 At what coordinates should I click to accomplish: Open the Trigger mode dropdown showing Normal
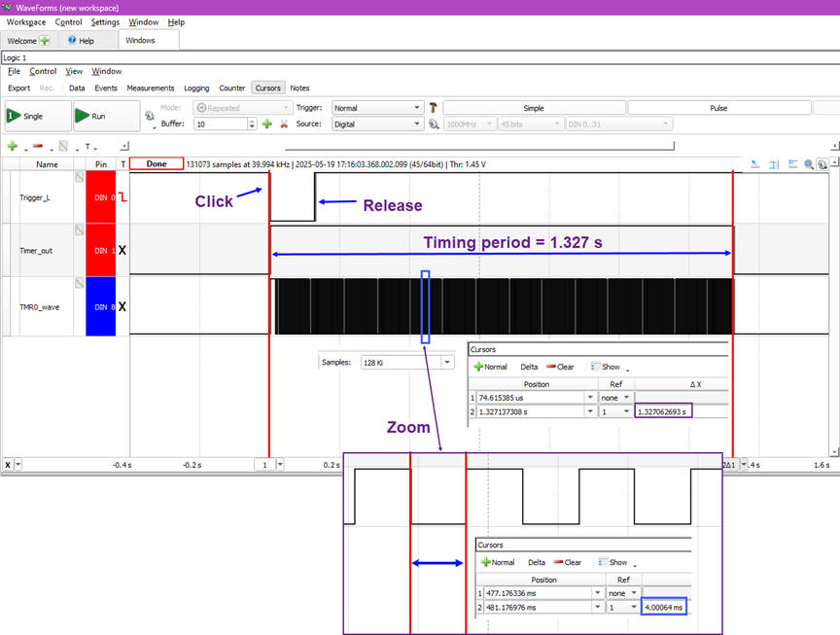(x=377, y=108)
